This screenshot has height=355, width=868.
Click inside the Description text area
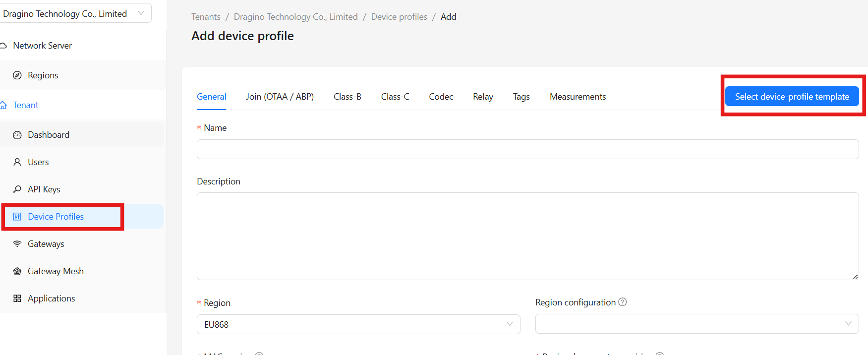[527, 236]
